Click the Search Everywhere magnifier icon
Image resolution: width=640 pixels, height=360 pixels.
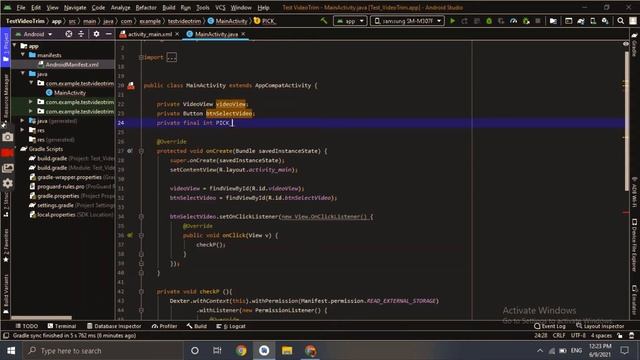pyautogui.click(x=620, y=21)
